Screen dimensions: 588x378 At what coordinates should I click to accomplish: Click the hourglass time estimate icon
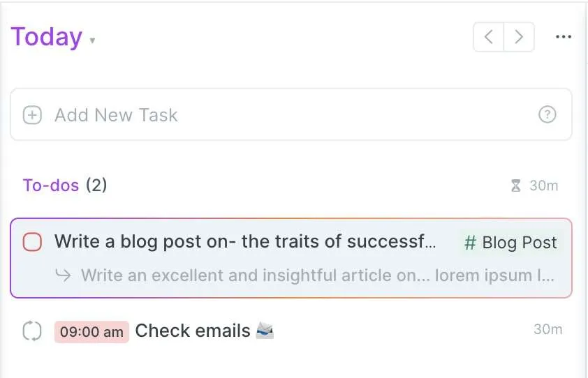(x=516, y=186)
